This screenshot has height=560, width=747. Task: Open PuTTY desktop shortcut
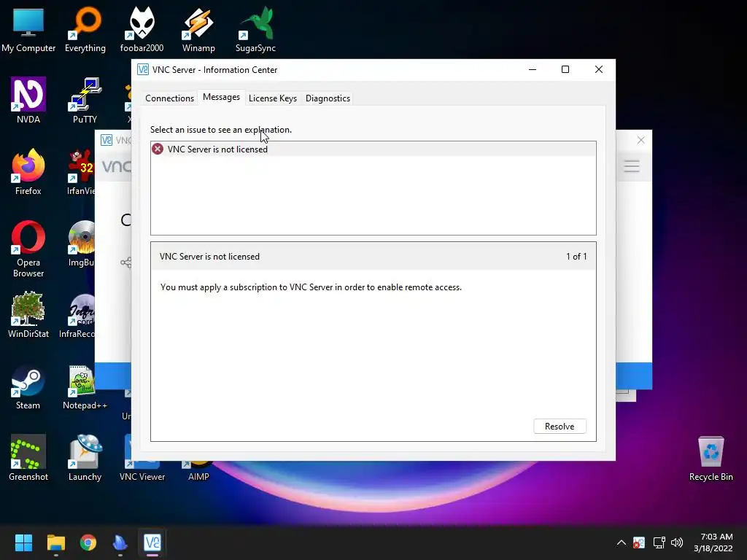tap(85, 101)
